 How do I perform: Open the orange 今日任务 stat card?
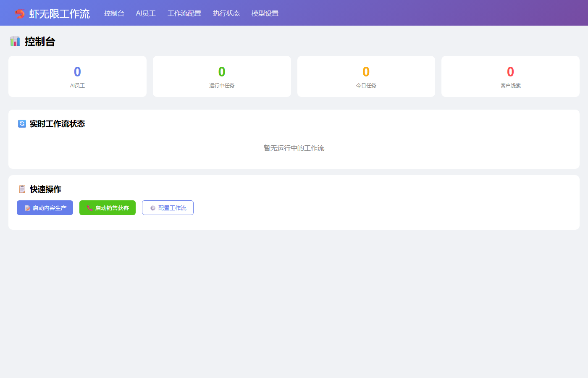(x=366, y=76)
